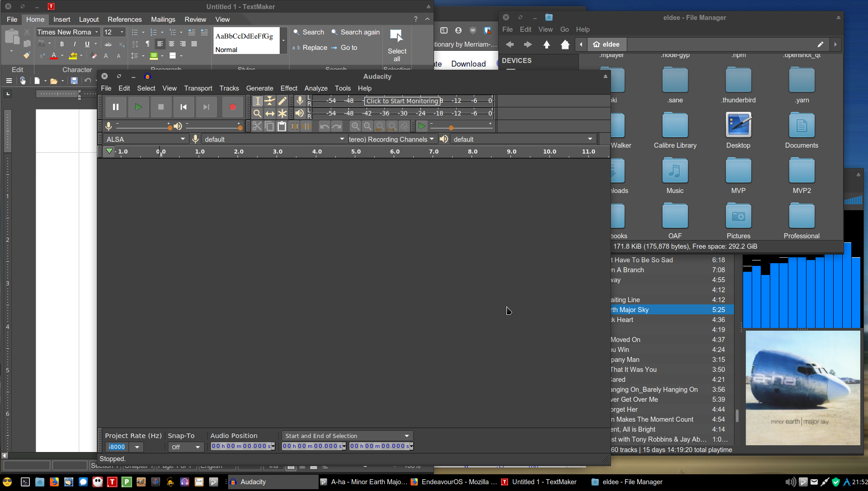The width and height of the screenshot is (868, 491).
Task: Click the a-ha album cover thumbnail
Action: click(x=802, y=388)
